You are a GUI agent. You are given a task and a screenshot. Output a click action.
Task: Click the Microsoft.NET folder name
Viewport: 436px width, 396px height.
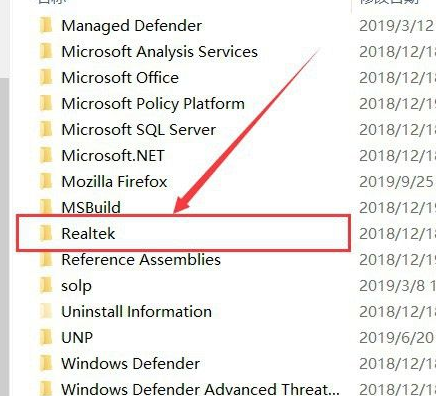[x=113, y=155]
